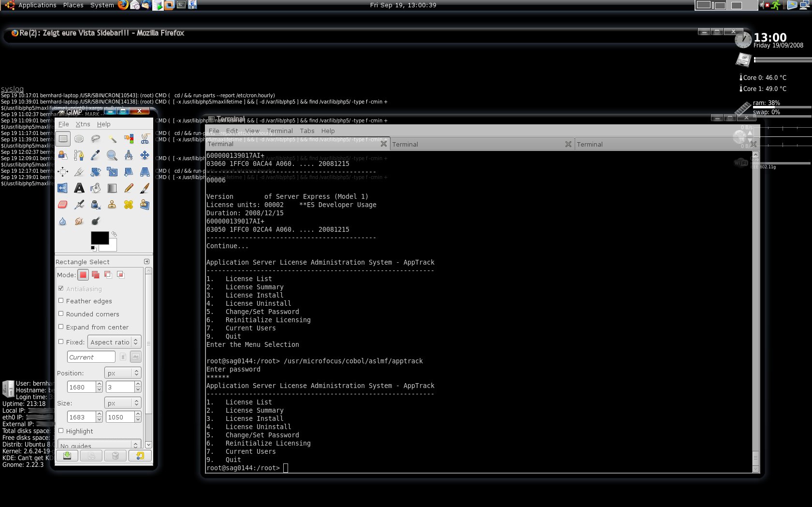
Task: Select the Move tool in GIMP toolbox
Action: point(145,155)
